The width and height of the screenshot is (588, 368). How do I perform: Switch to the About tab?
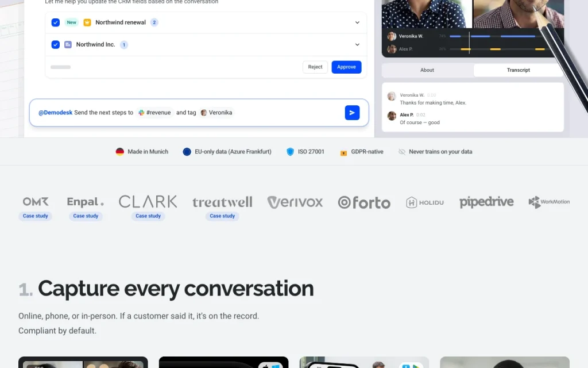tap(427, 70)
